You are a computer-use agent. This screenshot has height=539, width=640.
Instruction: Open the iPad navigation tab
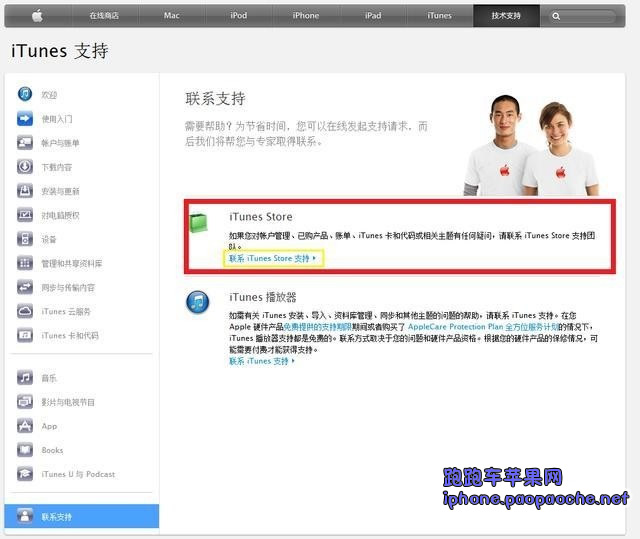pyautogui.click(x=373, y=16)
